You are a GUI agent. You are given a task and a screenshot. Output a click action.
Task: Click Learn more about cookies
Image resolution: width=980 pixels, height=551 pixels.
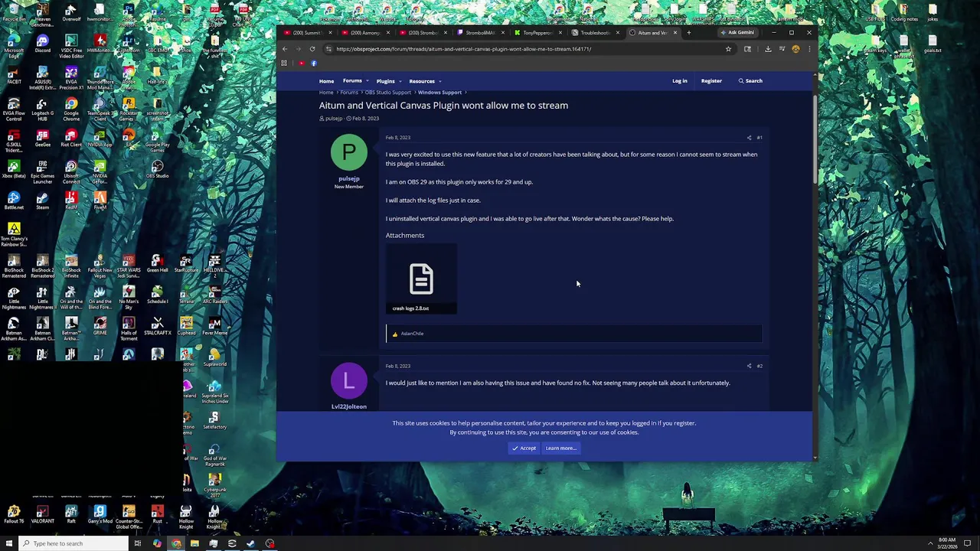click(561, 448)
